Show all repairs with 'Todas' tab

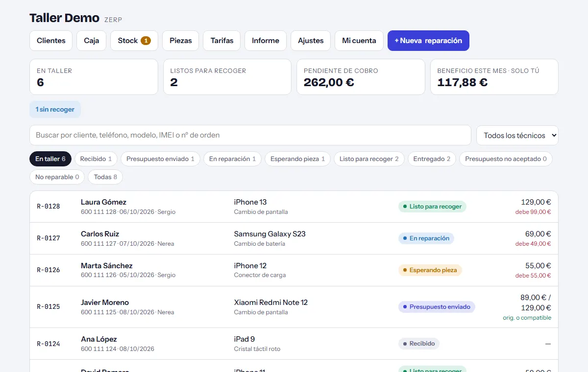[x=105, y=177]
